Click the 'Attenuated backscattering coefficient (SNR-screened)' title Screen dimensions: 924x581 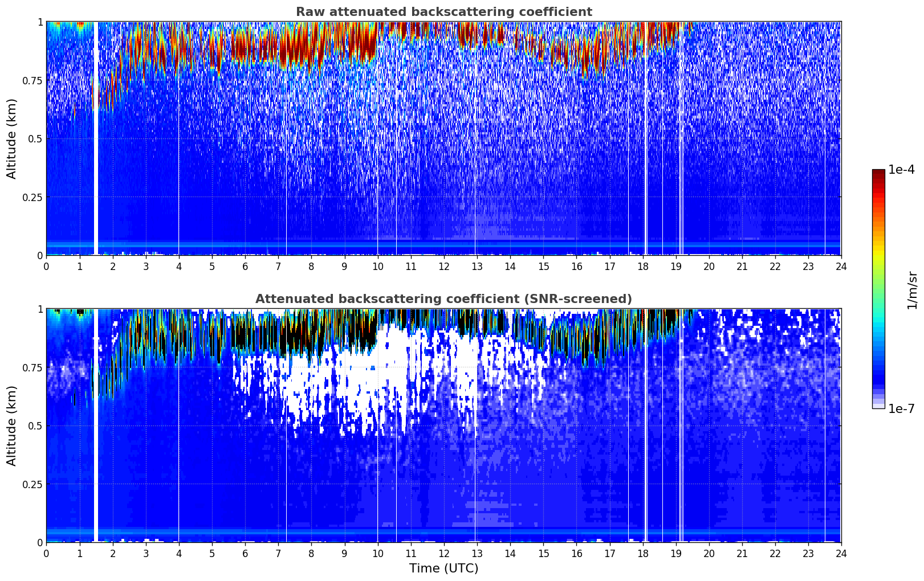click(443, 299)
